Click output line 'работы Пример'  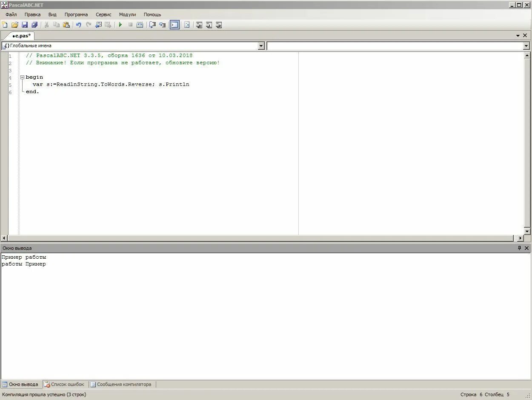24,264
